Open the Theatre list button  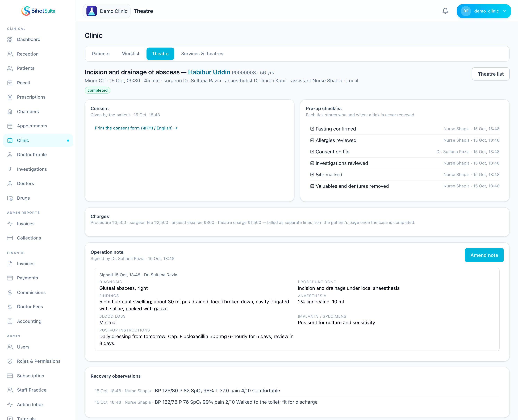pyautogui.click(x=490, y=74)
